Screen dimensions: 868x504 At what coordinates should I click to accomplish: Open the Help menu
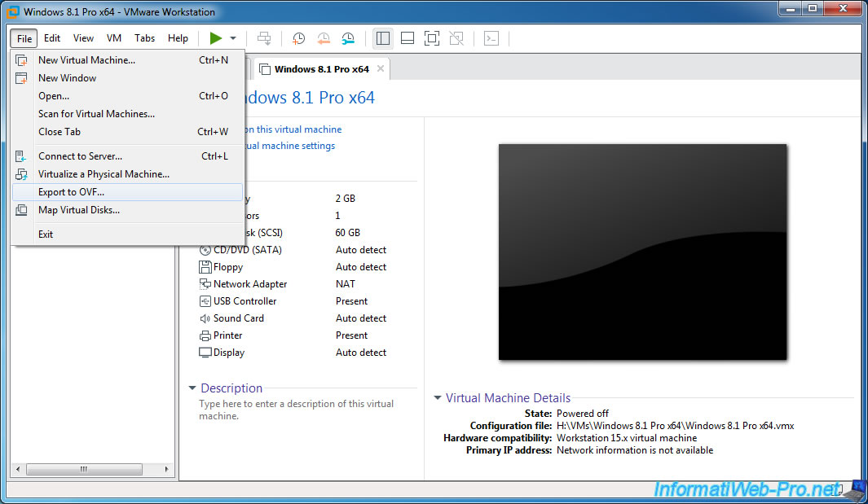pyautogui.click(x=178, y=38)
